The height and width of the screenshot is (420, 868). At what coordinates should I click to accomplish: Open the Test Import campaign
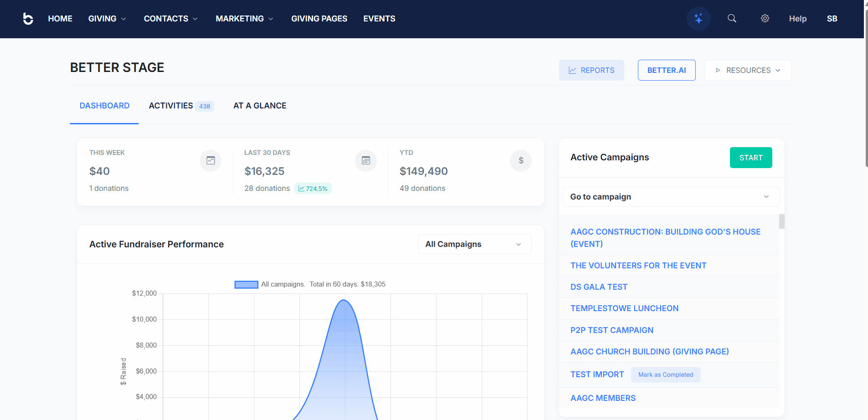597,374
